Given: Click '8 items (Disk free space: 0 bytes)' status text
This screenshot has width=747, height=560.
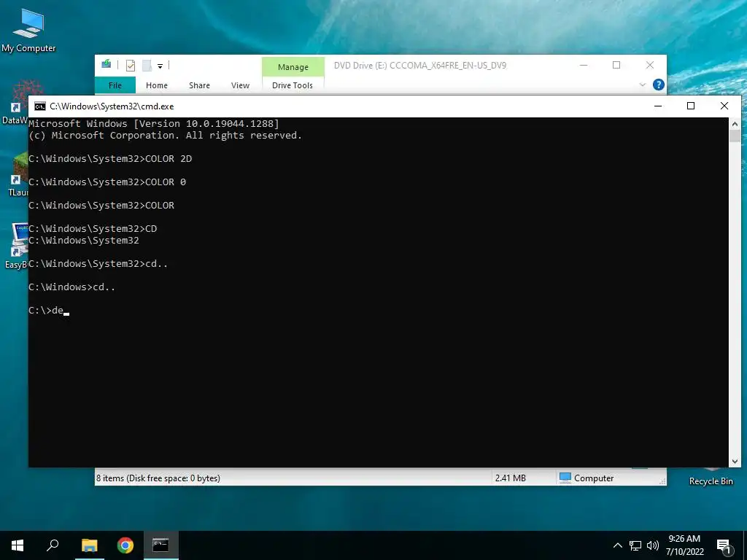Looking at the screenshot, I should (158, 478).
